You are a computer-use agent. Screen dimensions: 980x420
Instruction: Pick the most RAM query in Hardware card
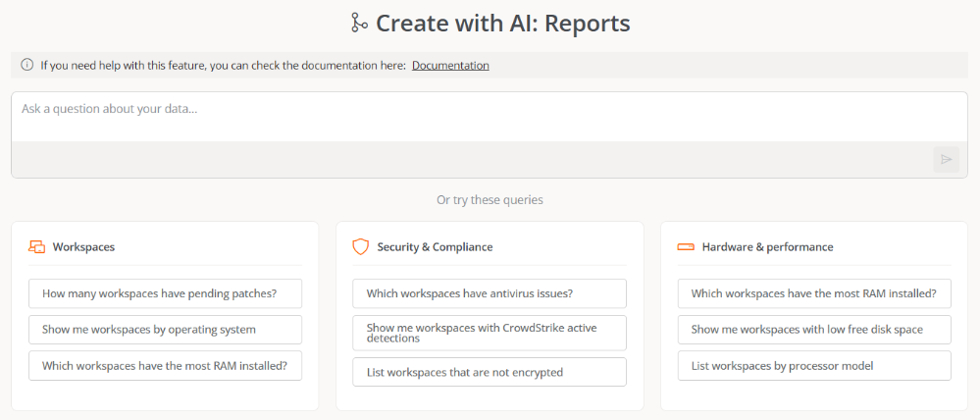pyautogui.click(x=814, y=293)
